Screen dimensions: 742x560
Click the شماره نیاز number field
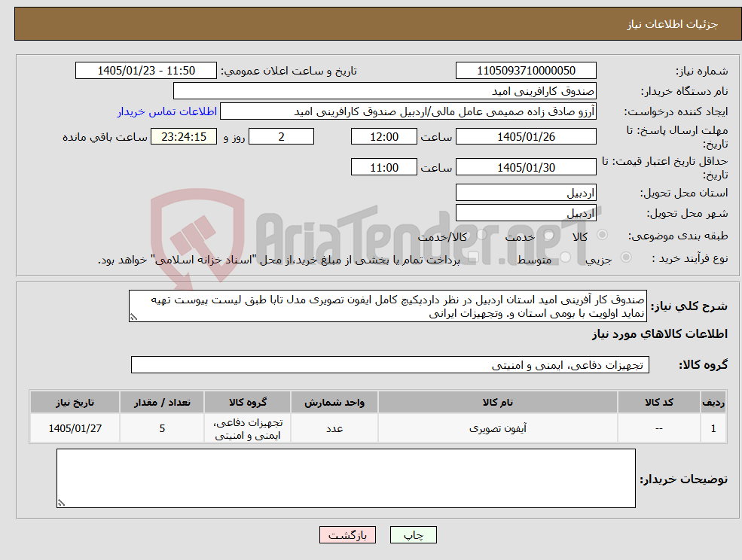[x=526, y=71]
